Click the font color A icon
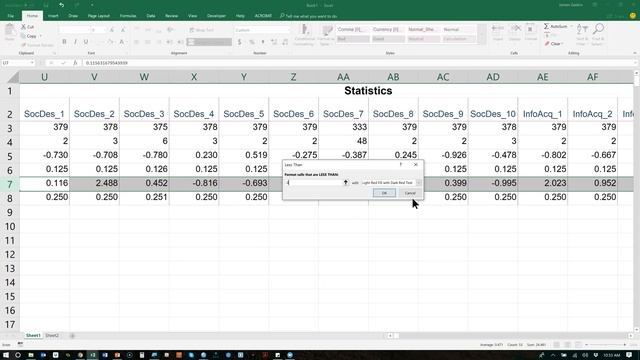 click(x=121, y=42)
